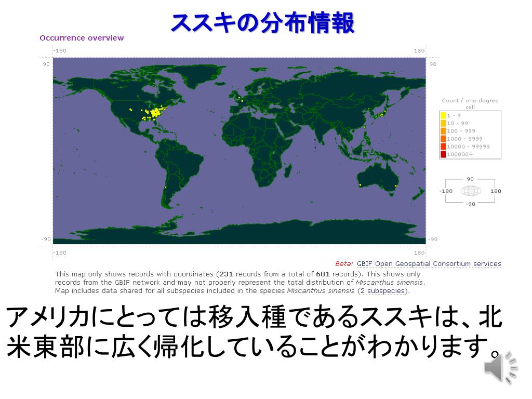Click the bold '601' total records count
The height and width of the screenshot is (399, 532).
pos(323,274)
